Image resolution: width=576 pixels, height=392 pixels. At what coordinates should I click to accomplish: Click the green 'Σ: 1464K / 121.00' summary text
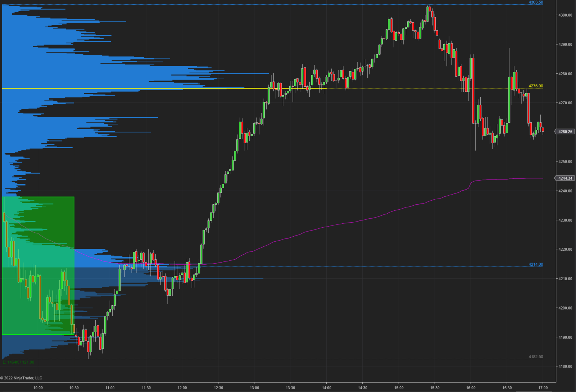(x=18, y=362)
